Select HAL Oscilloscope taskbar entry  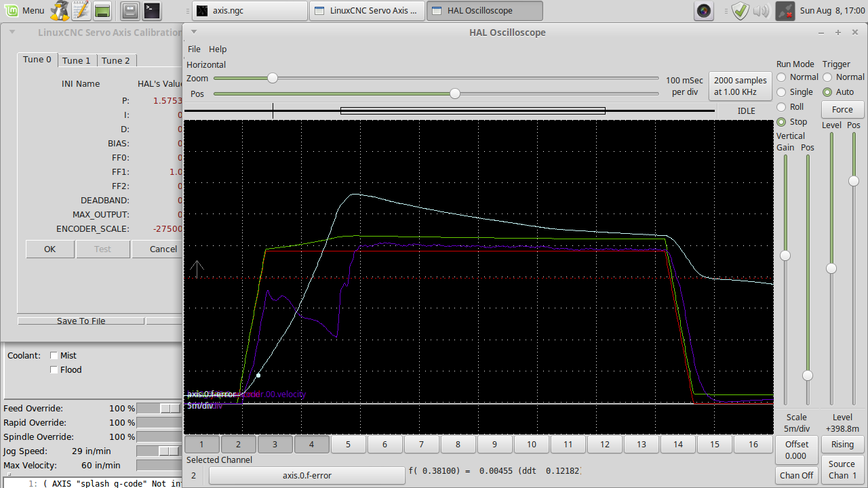pos(484,10)
